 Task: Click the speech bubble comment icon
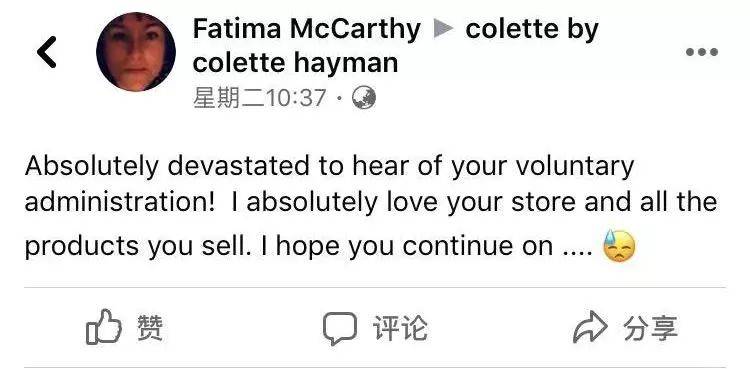click(340, 328)
